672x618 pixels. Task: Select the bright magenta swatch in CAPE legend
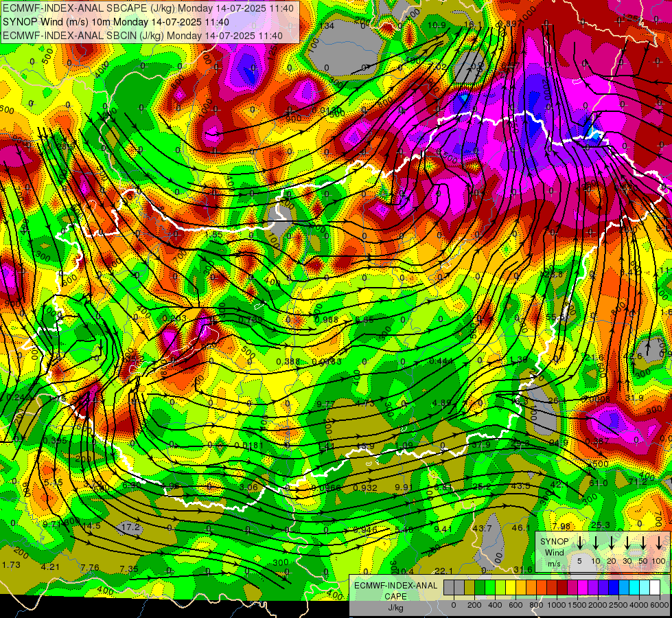(x=583, y=588)
